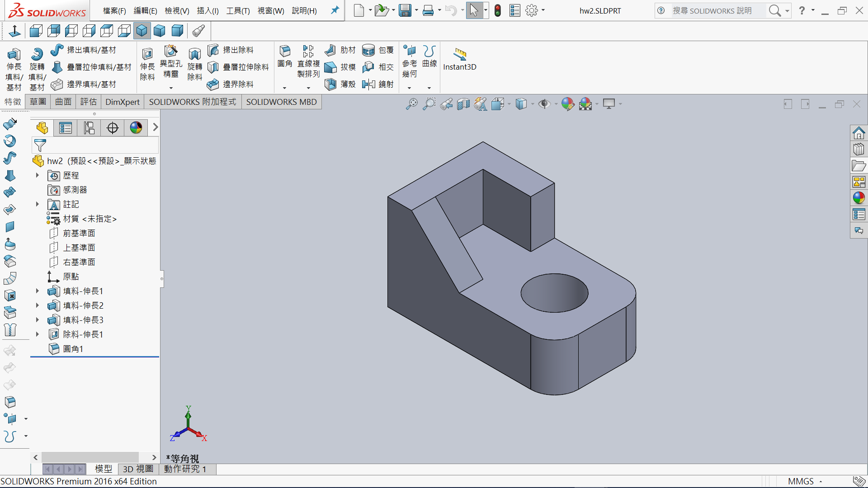Toggle the Hide/Show Items eye icon
The image size is (868, 488).
544,104
